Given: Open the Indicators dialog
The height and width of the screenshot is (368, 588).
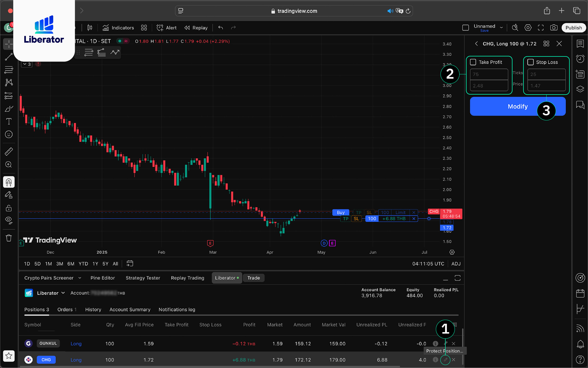Looking at the screenshot, I should (x=118, y=28).
